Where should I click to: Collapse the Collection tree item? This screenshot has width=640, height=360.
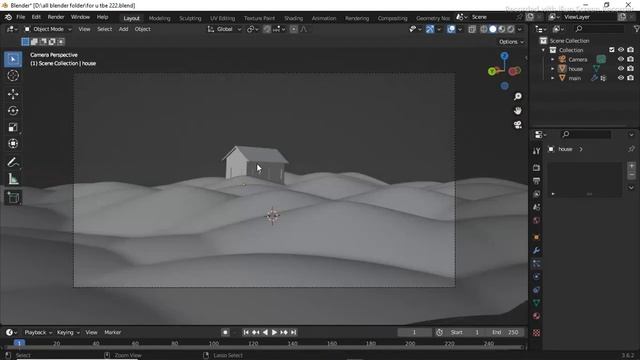click(543, 50)
